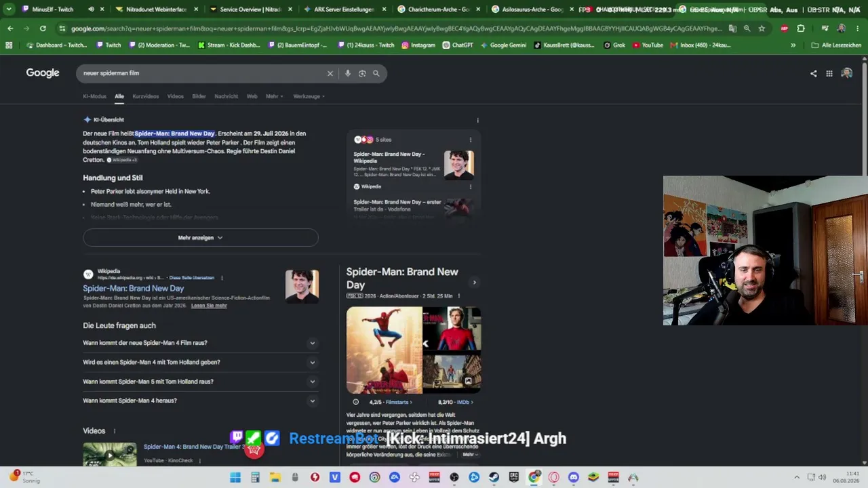Show hidden system tray icons

tap(797, 477)
